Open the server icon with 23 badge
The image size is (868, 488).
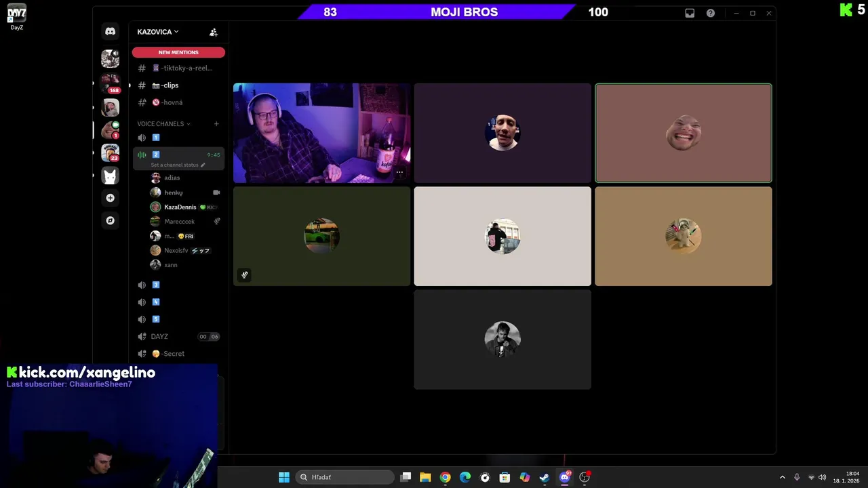coord(110,152)
